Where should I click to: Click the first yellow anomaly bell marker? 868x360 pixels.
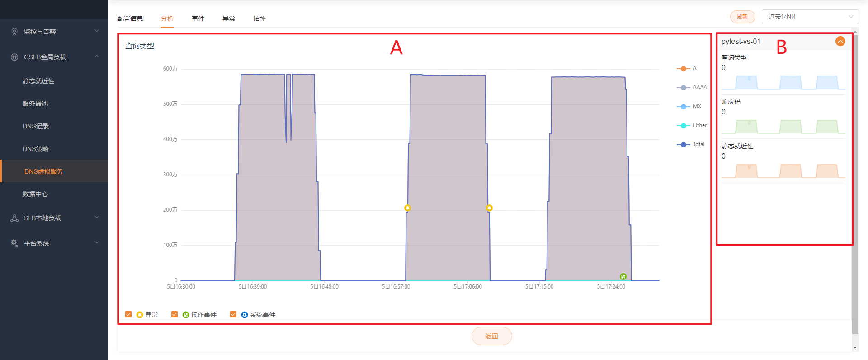point(407,208)
